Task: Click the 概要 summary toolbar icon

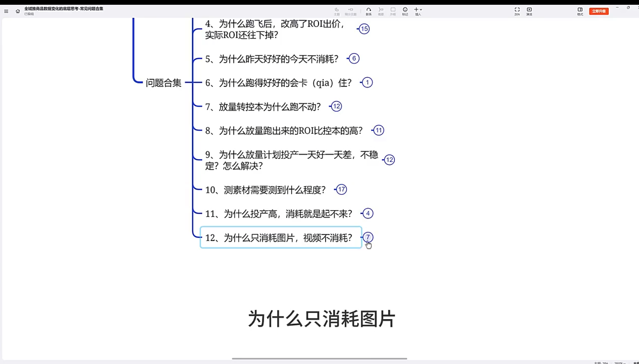Action: click(x=381, y=11)
